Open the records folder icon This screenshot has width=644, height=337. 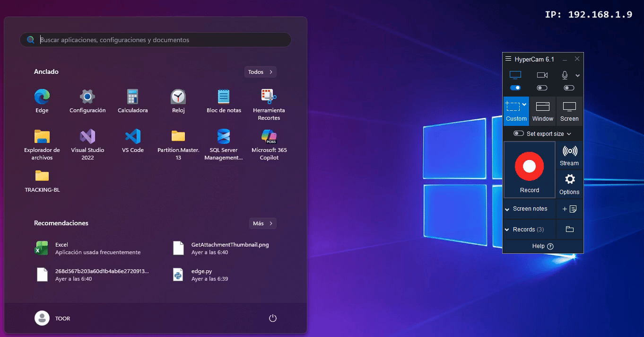pos(569,230)
